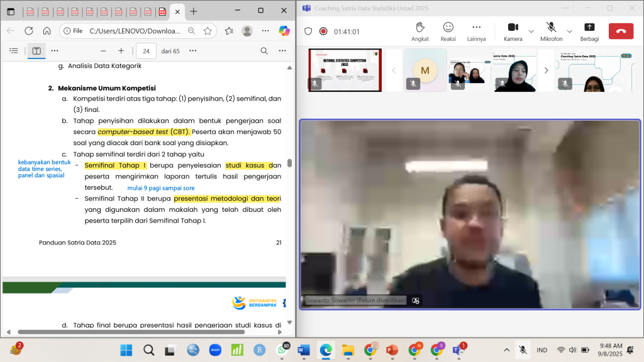
Task: Click the PDF page number field
Action: [146, 51]
